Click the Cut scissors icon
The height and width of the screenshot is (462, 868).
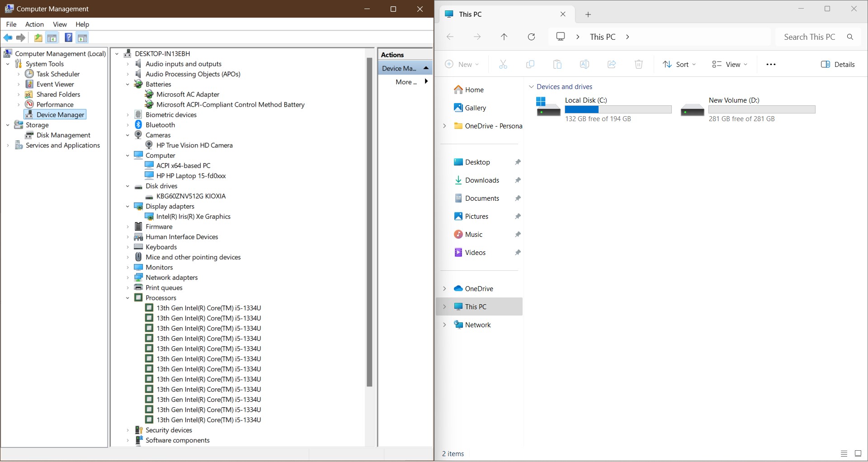point(503,65)
